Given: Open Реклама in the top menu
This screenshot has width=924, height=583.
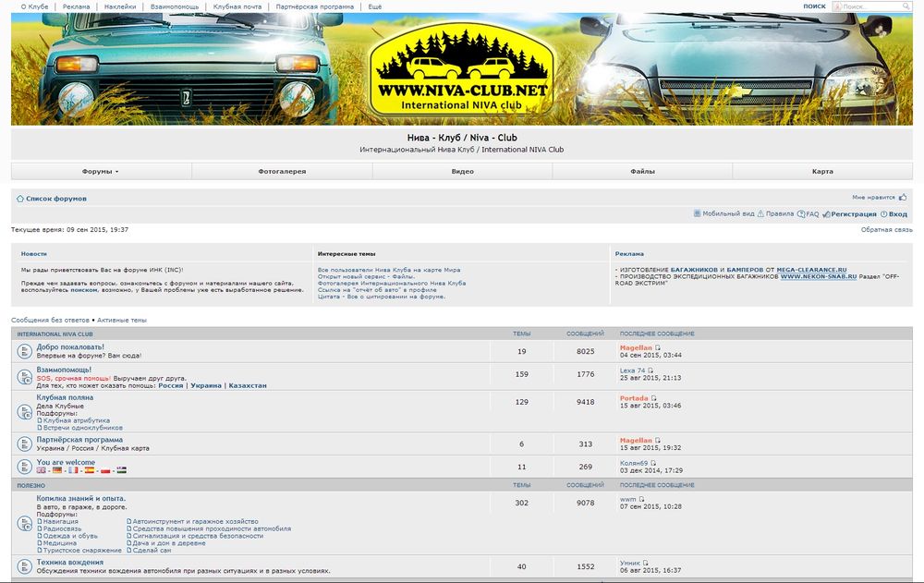Looking at the screenshot, I should (x=76, y=6).
